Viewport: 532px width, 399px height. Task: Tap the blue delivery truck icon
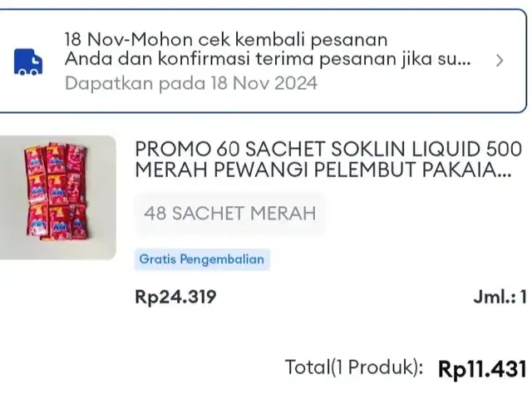coord(28,62)
